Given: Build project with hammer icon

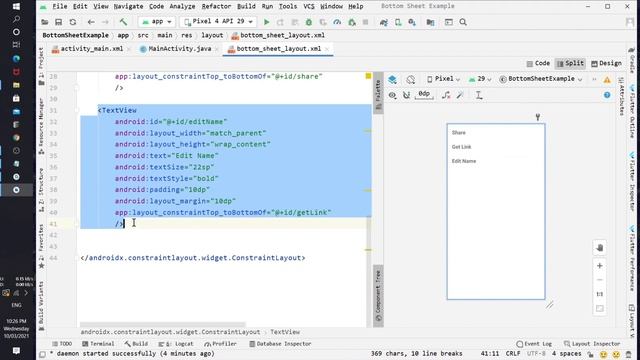Looking at the screenshot, I should pos(123,22).
